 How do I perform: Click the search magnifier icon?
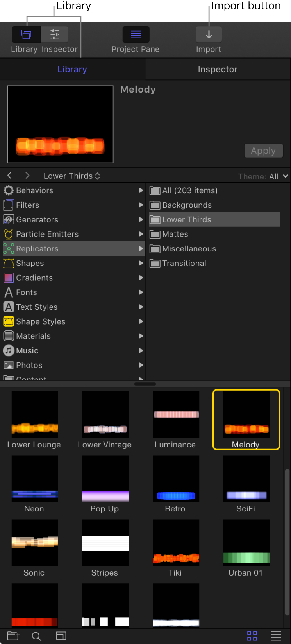click(x=37, y=636)
